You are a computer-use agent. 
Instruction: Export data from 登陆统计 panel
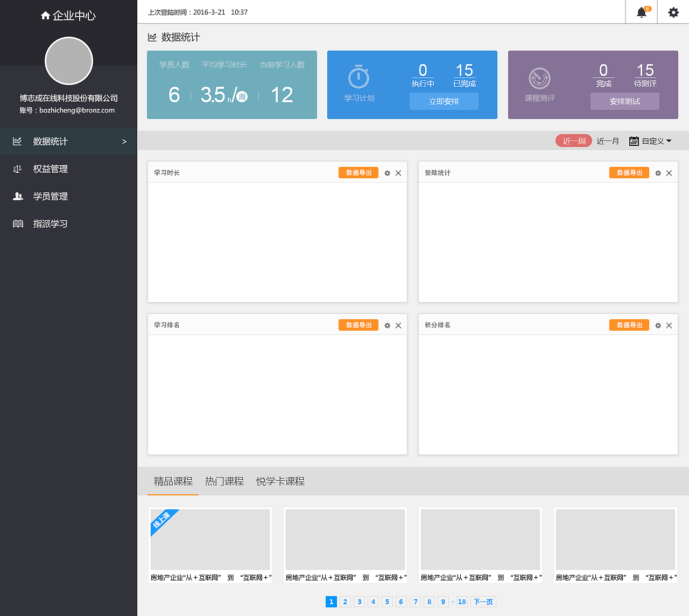click(629, 172)
